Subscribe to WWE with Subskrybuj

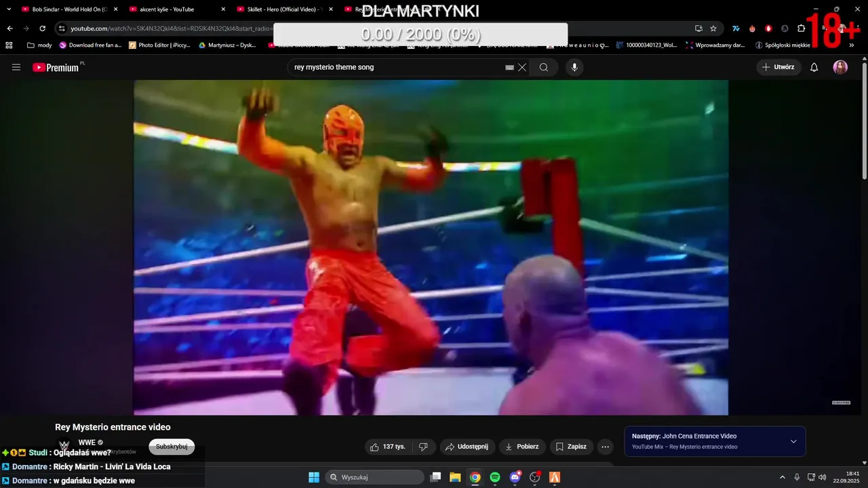point(172,447)
